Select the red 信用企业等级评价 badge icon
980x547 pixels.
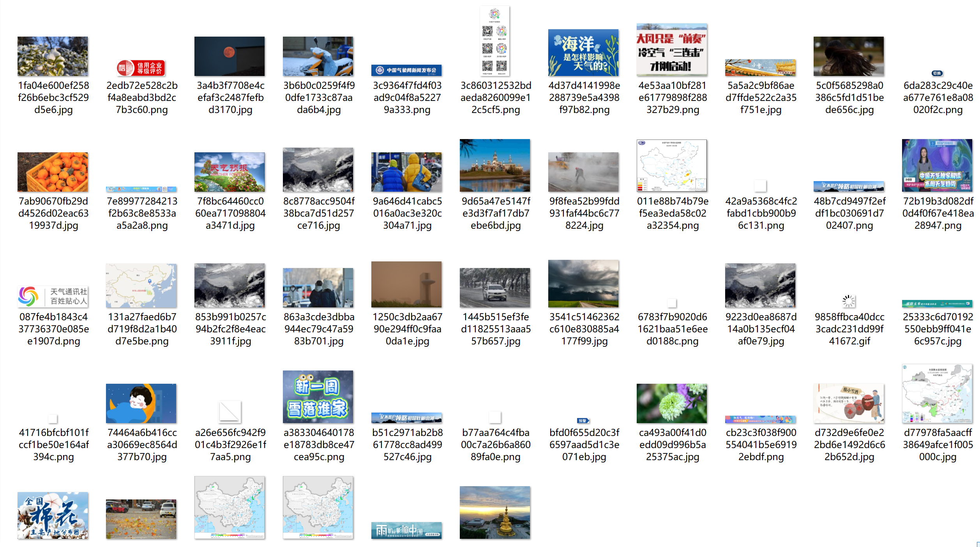tap(141, 68)
